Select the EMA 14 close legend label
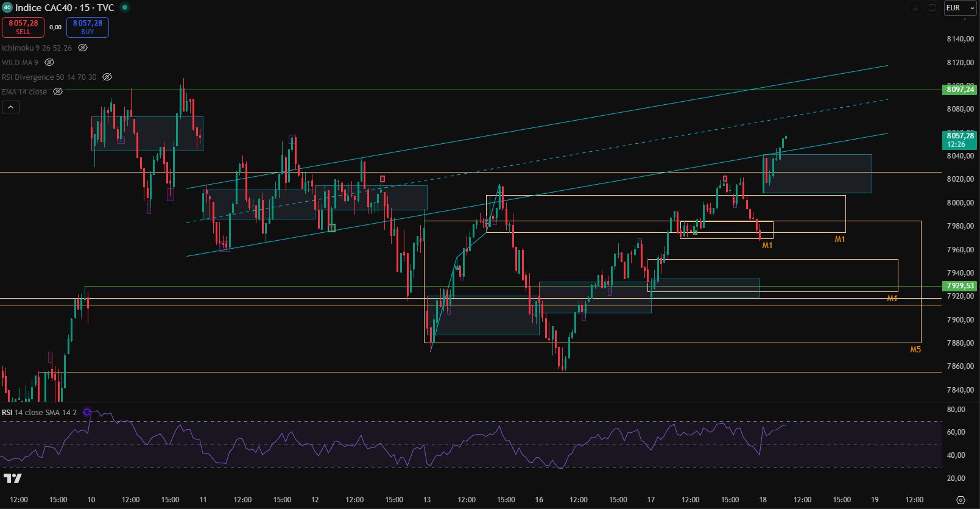This screenshot has height=509, width=980. [24, 91]
